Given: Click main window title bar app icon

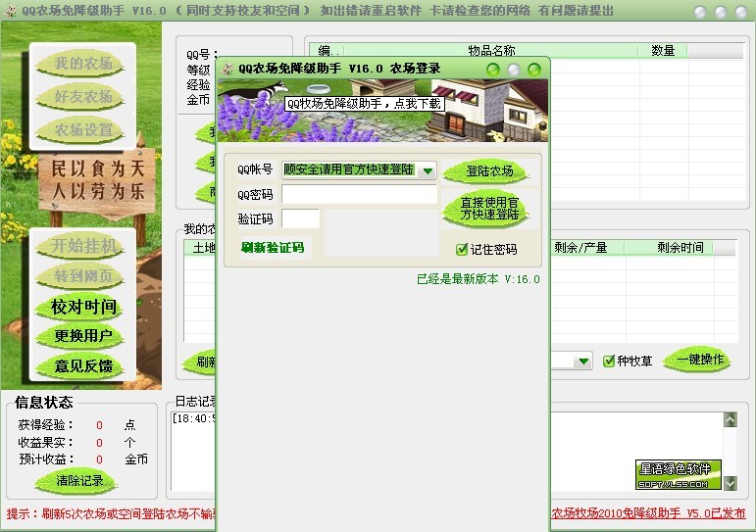Looking at the screenshot, I should point(10,10).
